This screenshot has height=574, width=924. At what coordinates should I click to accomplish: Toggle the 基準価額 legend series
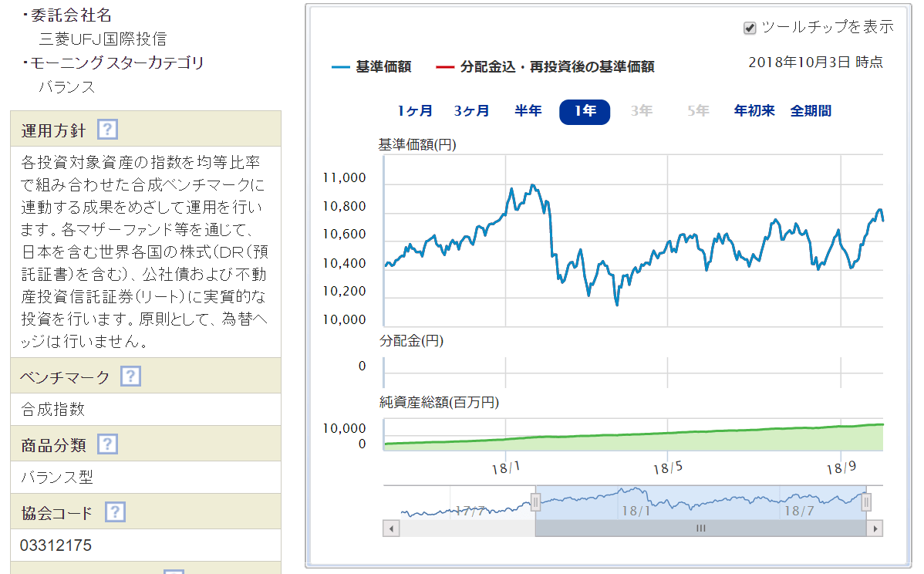coord(372,67)
